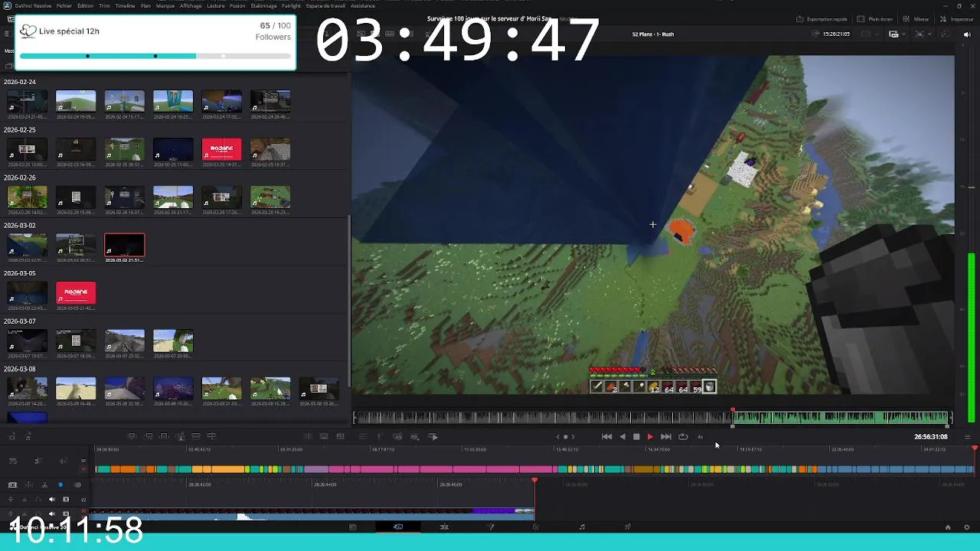Open the Mixeur panel
Screen dimensions: 980x551
pos(916,19)
